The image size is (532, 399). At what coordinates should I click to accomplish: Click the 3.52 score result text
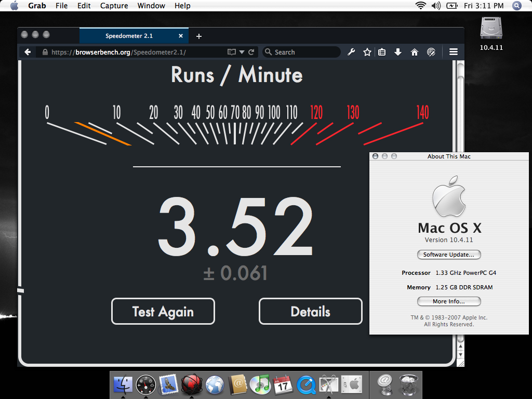pos(235,227)
